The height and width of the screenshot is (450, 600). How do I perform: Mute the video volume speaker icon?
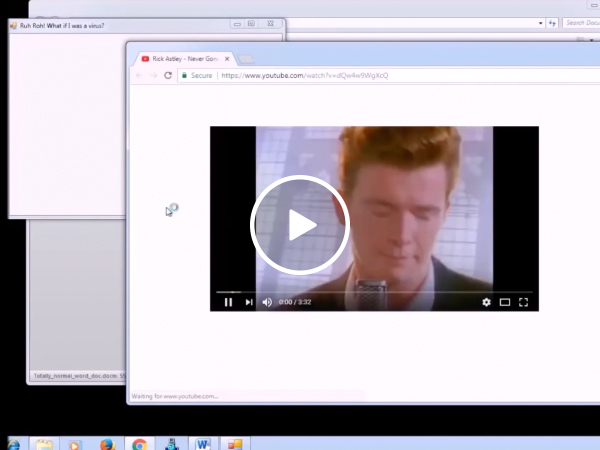[267, 302]
